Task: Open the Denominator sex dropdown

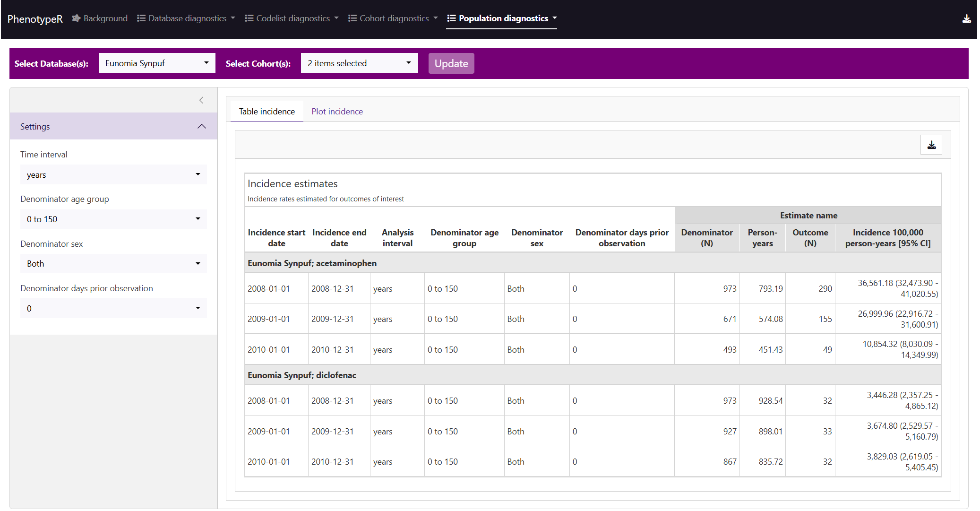Action: pyautogui.click(x=113, y=264)
